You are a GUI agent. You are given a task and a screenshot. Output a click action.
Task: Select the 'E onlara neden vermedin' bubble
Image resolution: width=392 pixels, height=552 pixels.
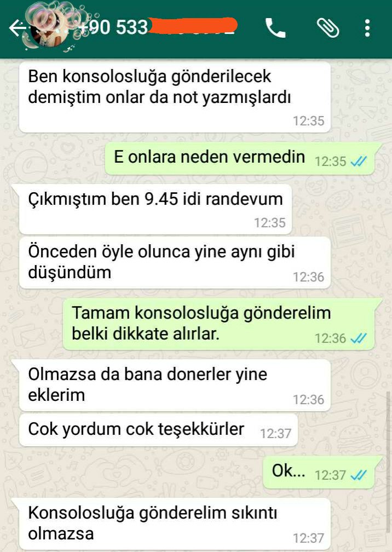point(240,158)
